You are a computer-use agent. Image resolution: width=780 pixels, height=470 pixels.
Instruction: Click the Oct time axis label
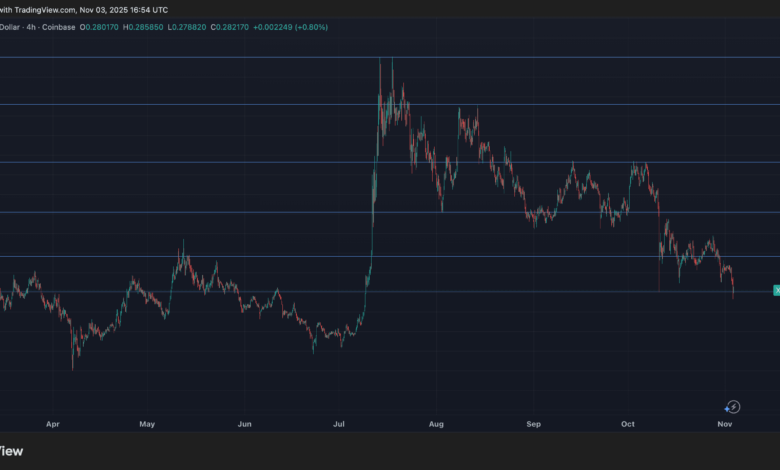(x=628, y=424)
